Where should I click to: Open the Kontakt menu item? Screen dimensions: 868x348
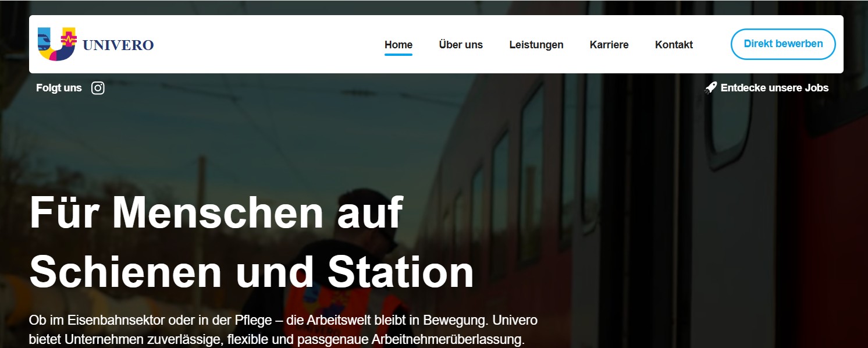674,44
